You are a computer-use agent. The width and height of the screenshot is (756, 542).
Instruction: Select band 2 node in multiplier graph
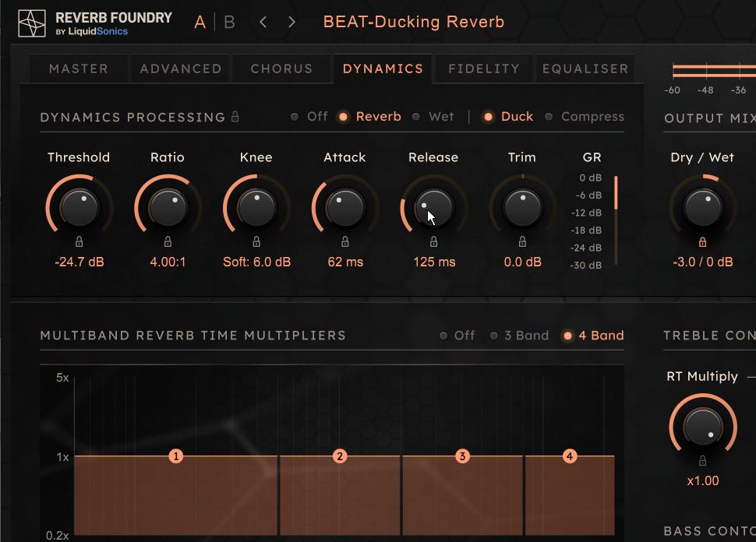[x=340, y=456]
